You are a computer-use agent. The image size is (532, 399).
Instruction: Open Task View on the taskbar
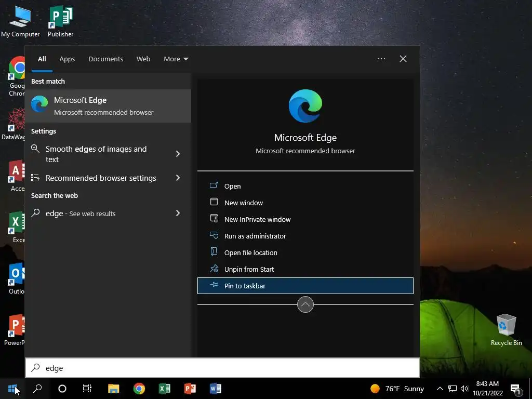pos(87,389)
